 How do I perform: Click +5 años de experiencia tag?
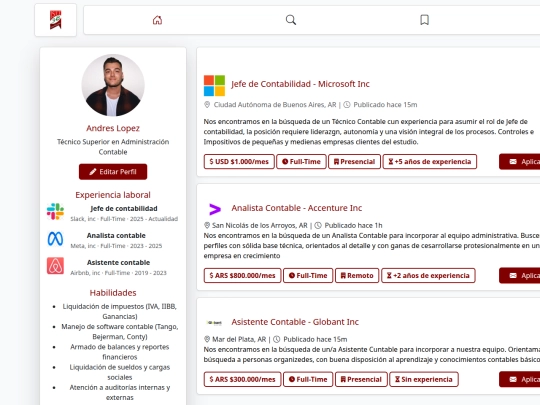(x=430, y=162)
